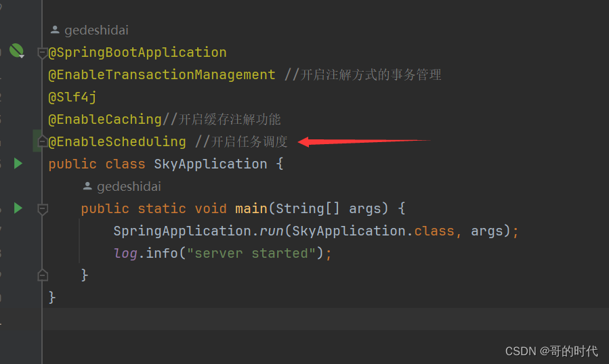Open gedeshidai author hint above main
Image resolution: width=609 pixels, height=364 pixels.
[129, 186]
